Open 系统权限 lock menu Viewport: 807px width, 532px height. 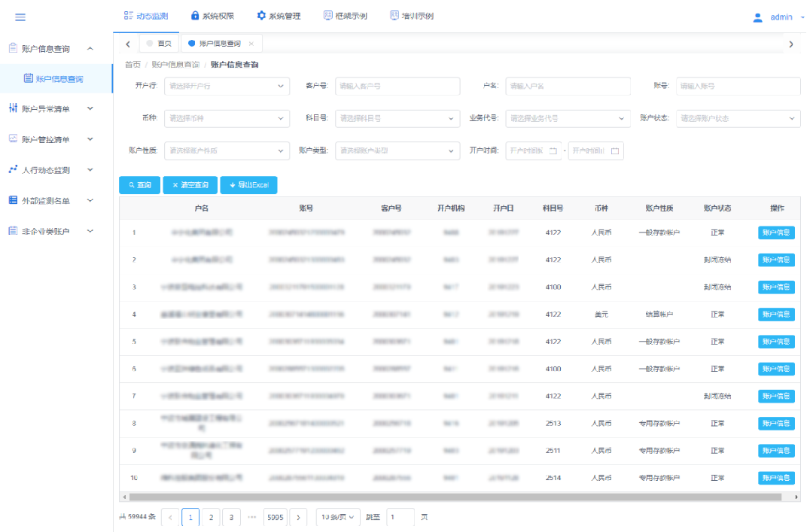212,16
